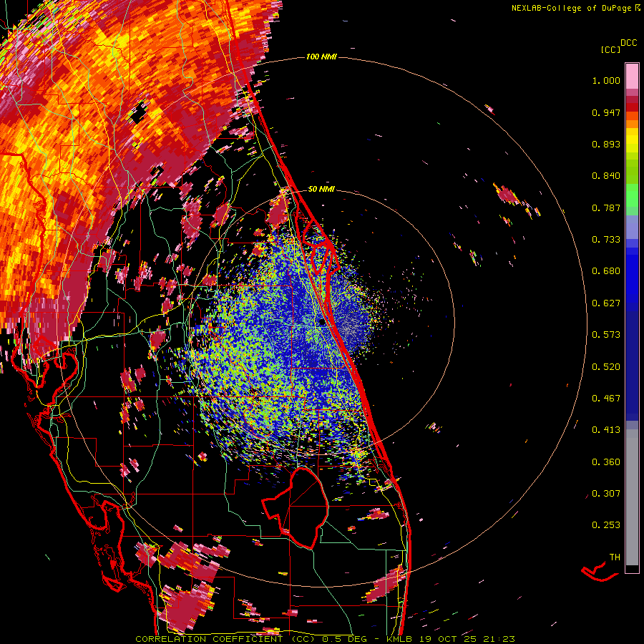
Task: Click the 50 NMI range ring label
Action: (321, 190)
